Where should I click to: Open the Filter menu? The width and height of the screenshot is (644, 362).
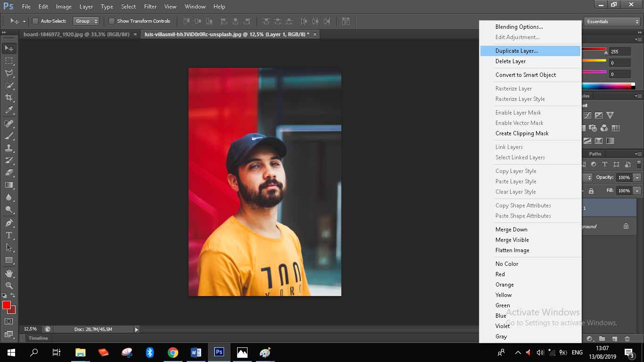pyautogui.click(x=150, y=7)
